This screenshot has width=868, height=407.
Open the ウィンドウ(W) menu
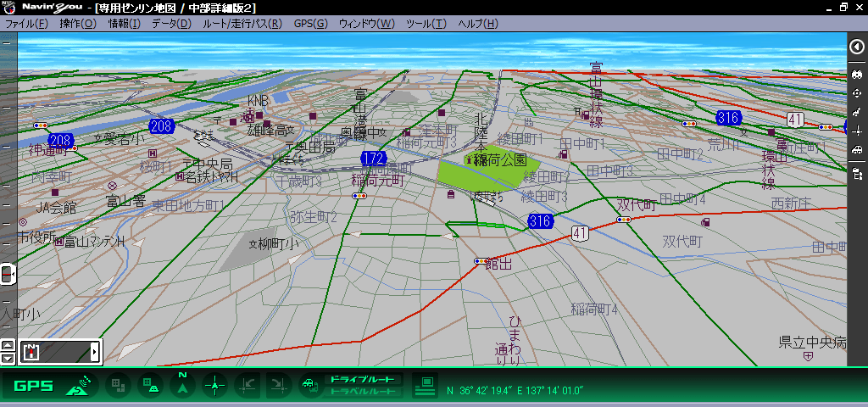[366, 24]
